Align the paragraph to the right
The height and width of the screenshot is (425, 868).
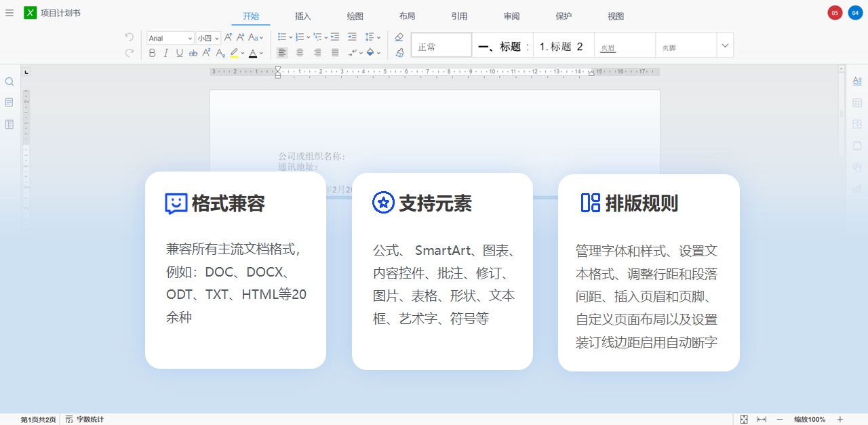(x=317, y=52)
